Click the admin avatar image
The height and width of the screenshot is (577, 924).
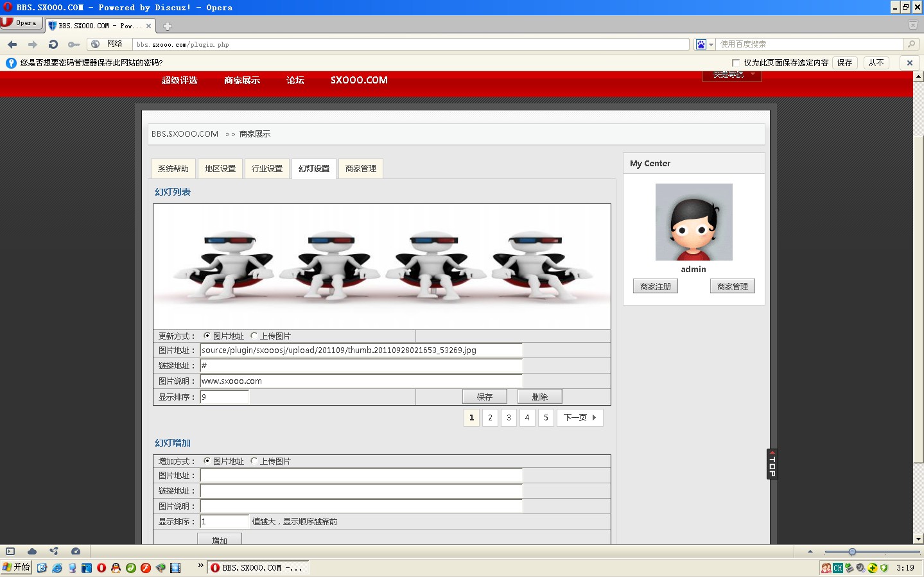[694, 222]
